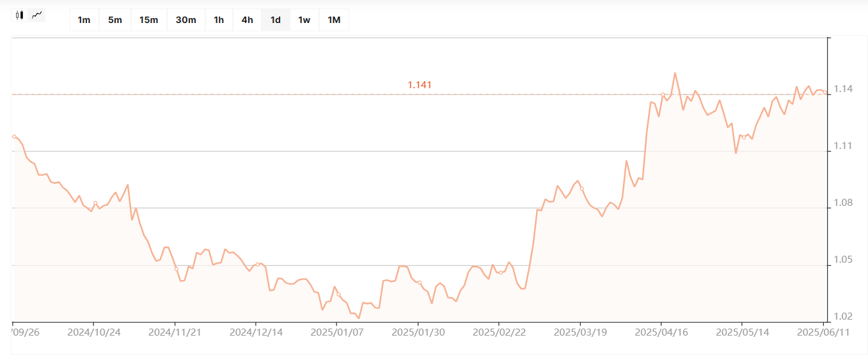Click the 2024/10/24 date label on x-axis
Image resolution: width=868 pixels, height=358 pixels.
click(94, 332)
